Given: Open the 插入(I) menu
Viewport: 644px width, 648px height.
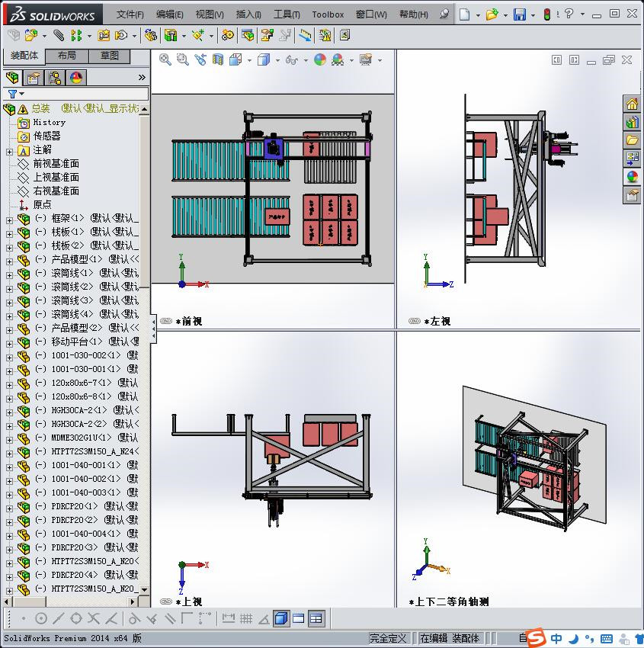Looking at the screenshot, I should coord(248,14).
